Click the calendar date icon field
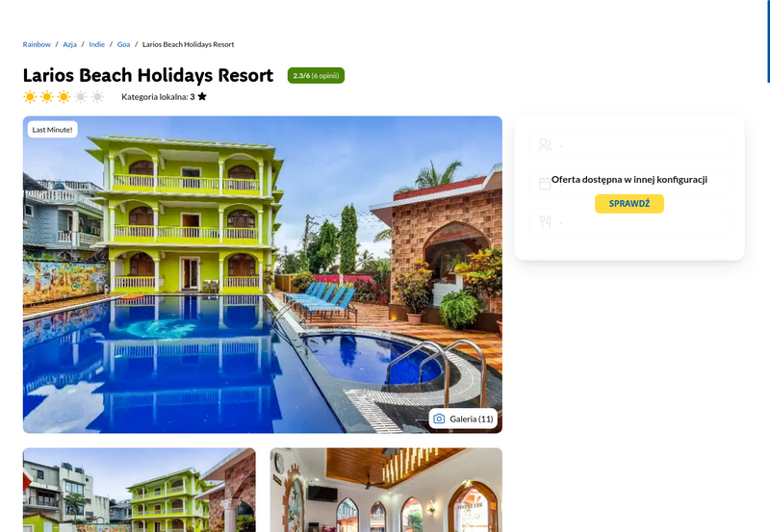Image resolution: width=770 pixels, height=532 pixels. (x=629, y=184)
